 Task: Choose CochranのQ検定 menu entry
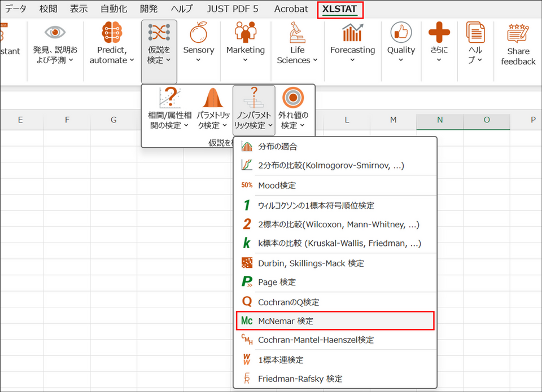click(288, 302)
